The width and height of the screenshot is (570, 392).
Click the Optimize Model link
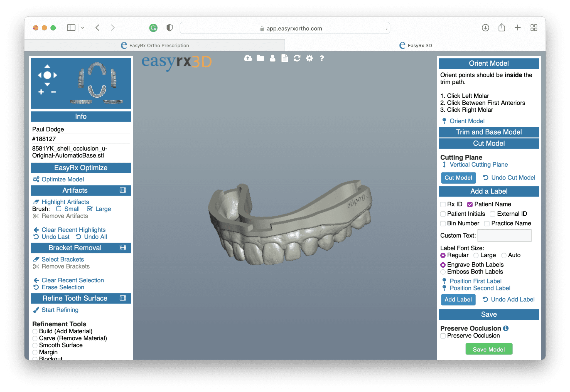[x=63, y=179]
